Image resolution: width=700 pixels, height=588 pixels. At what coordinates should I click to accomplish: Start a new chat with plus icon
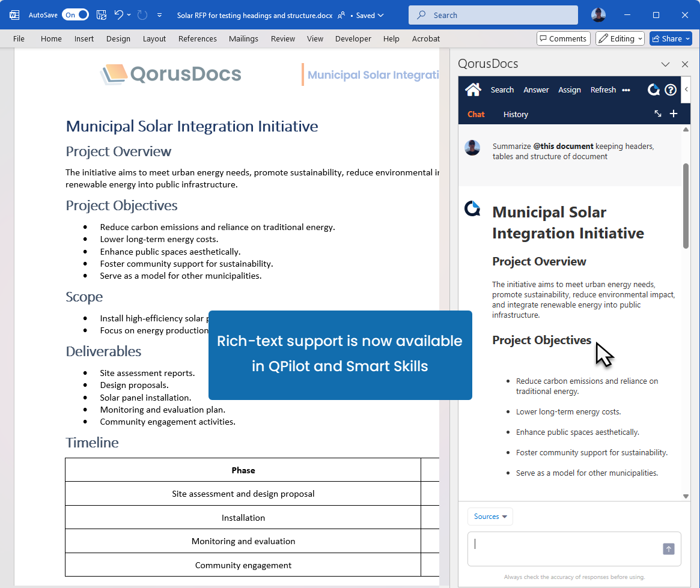click(674, 114)
